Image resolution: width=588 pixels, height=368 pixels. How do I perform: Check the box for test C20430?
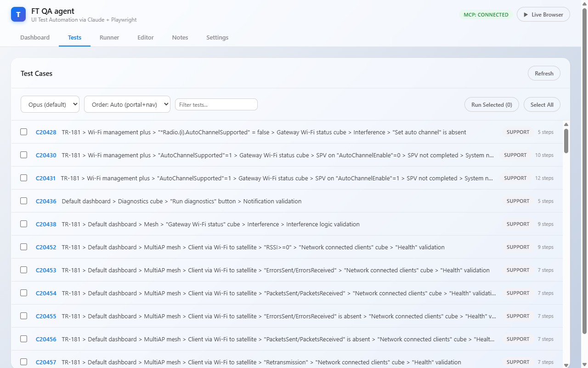coord(24,155)
